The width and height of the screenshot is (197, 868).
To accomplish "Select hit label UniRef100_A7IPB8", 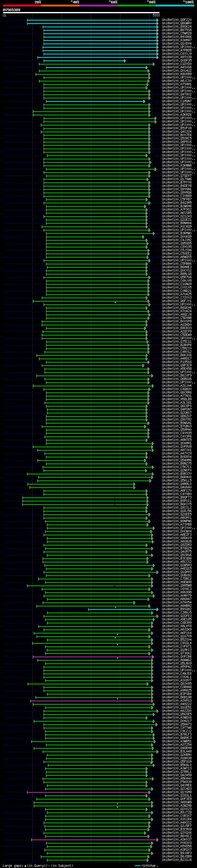I will click(x=177, y=524).
